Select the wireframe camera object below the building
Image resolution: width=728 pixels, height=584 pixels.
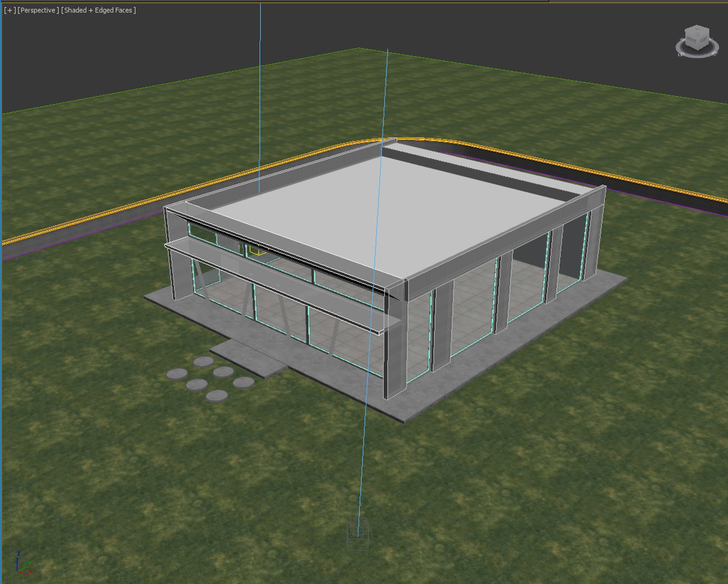tap(358, 533)
